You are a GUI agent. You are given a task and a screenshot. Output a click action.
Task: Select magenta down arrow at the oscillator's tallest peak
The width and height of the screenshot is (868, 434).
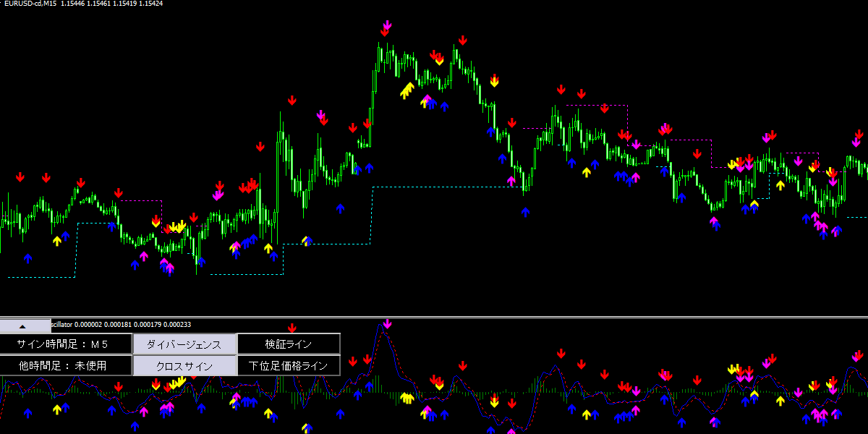(387, 324)
